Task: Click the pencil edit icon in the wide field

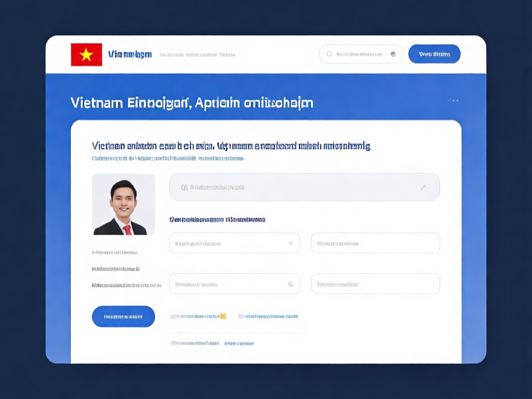Action: [423, 187]
